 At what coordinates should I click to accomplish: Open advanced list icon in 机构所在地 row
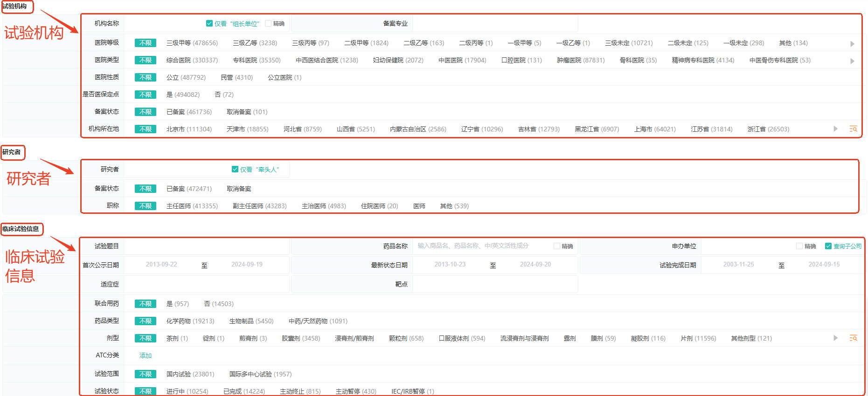(853, 129)
